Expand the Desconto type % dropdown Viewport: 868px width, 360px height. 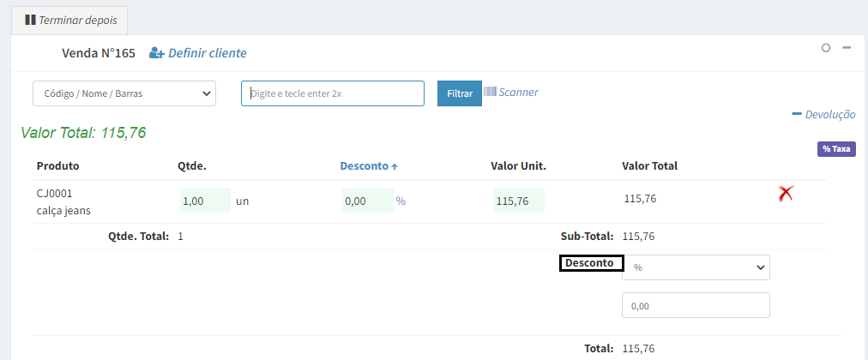[696, 267]
